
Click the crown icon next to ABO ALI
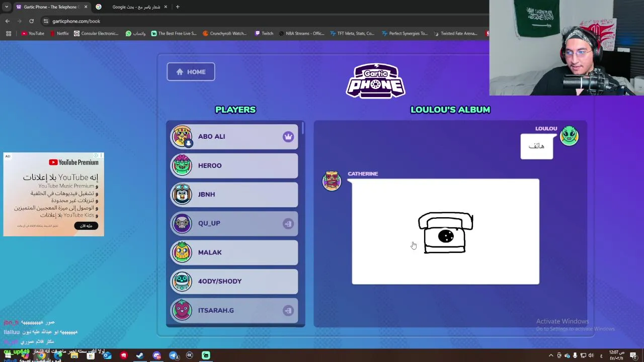pos(288,137)
